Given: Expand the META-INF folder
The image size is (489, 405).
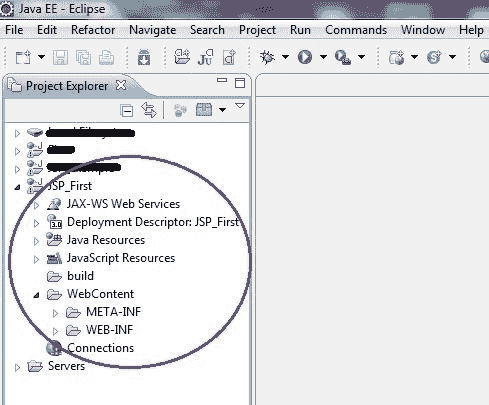Looking at the screenshot, I should [55, 313].
